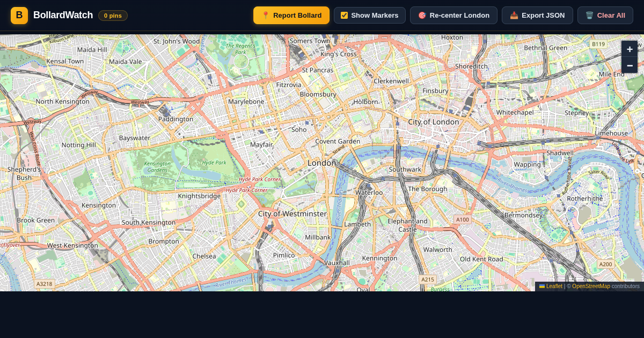Export pins with Export JSON button

[x=537, y=16]
